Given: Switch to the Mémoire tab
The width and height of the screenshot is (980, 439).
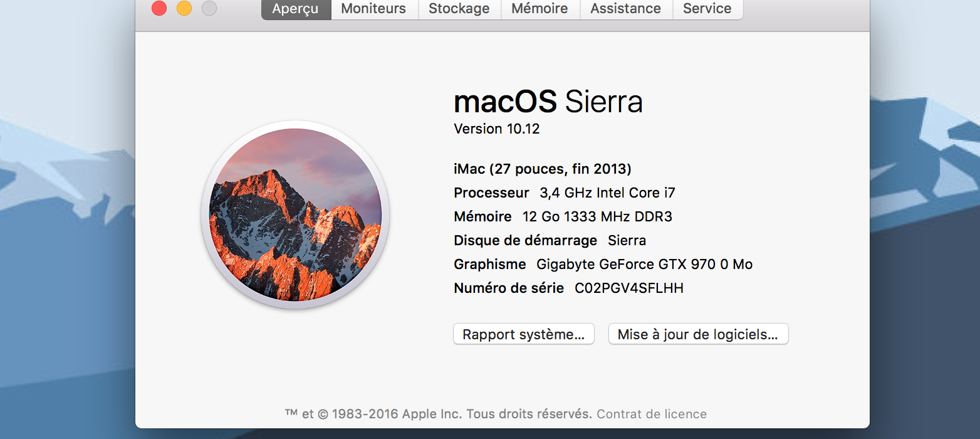Looking at the screenshot, I should 540,9.
